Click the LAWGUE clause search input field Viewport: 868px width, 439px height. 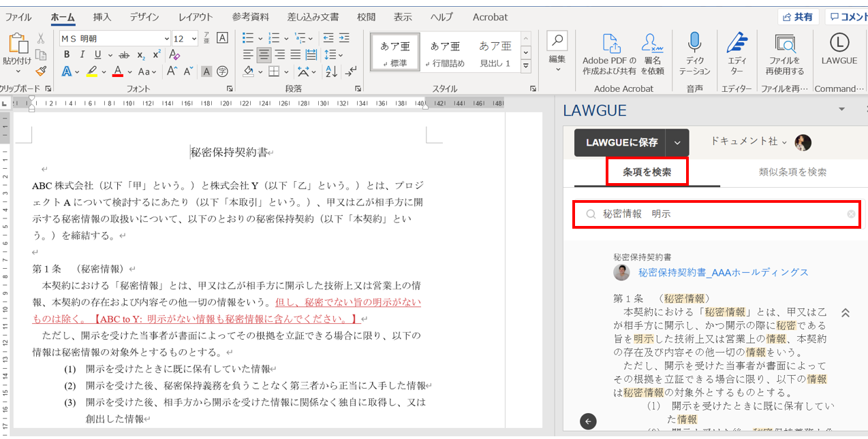[715, 214]
